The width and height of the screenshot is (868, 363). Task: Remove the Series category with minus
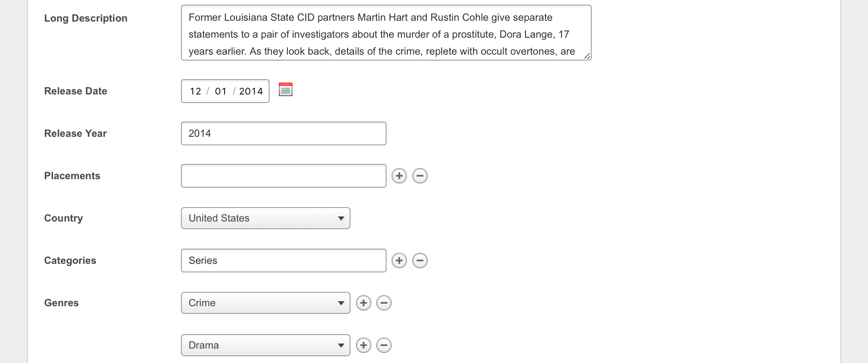click(x=420, y=260)
